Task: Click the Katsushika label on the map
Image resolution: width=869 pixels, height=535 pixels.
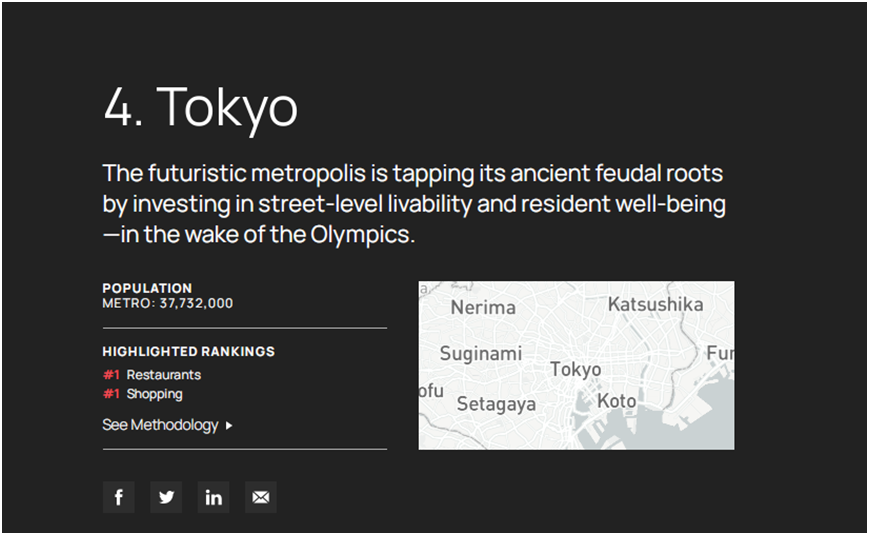Action: click(x=656, y=304)
